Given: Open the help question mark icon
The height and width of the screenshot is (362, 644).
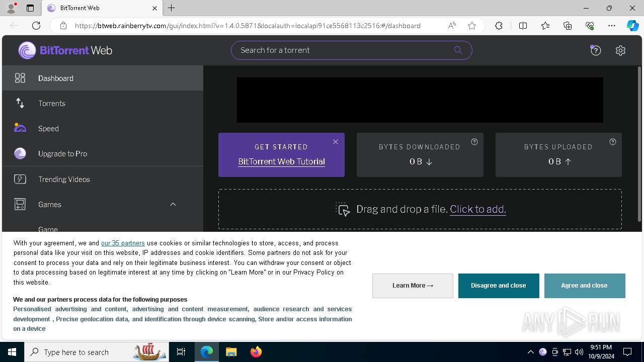Looking at the screenshot, I should click(596, 50).
